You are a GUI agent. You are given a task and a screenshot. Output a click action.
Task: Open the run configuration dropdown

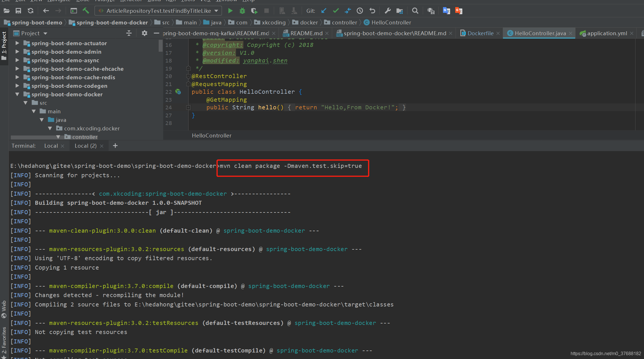pos(158,11)
